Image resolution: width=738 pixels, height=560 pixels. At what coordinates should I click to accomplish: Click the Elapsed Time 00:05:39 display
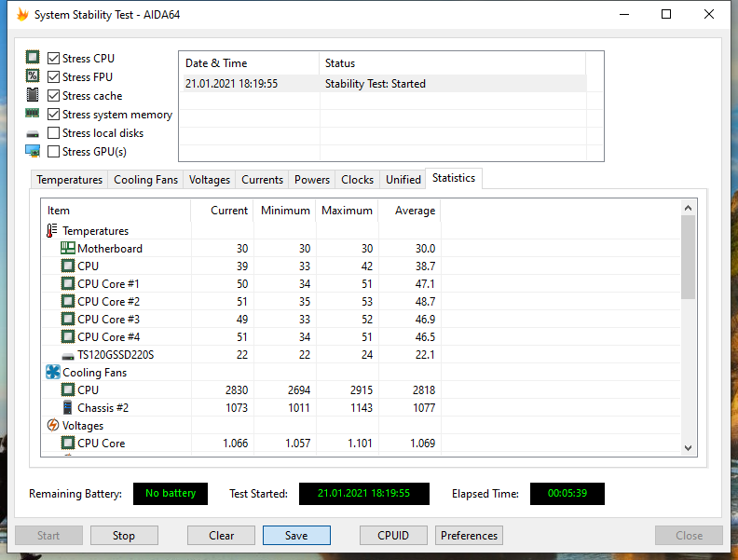pos(567,494)
